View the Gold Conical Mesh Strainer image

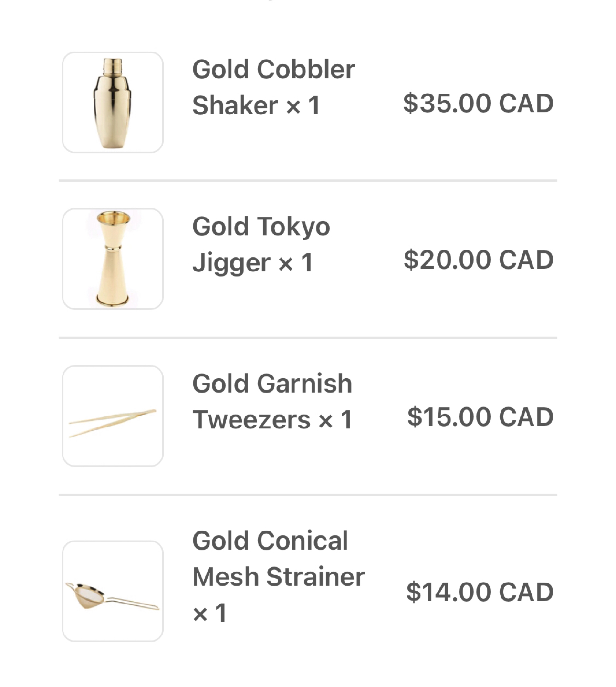tap(113, 591)
